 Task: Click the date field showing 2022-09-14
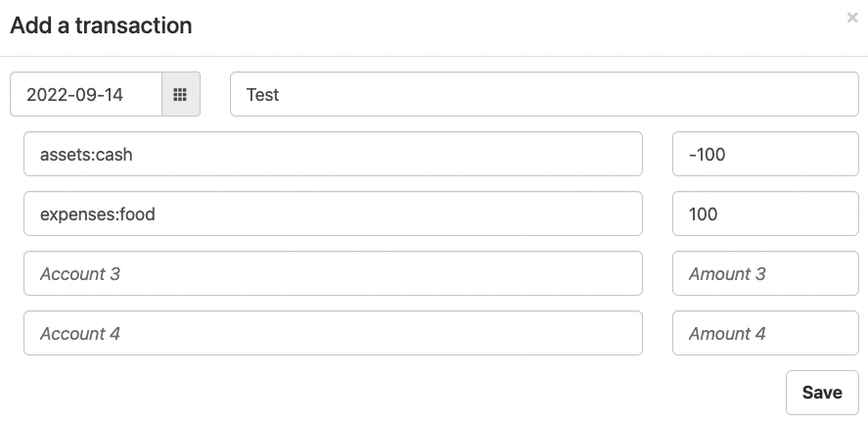[86, 95]
